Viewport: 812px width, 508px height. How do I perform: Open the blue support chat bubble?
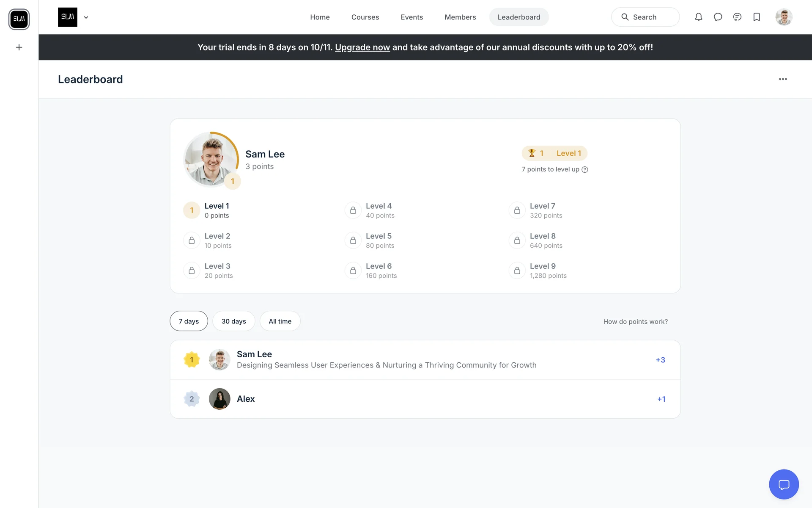click(x=784, y=484)
